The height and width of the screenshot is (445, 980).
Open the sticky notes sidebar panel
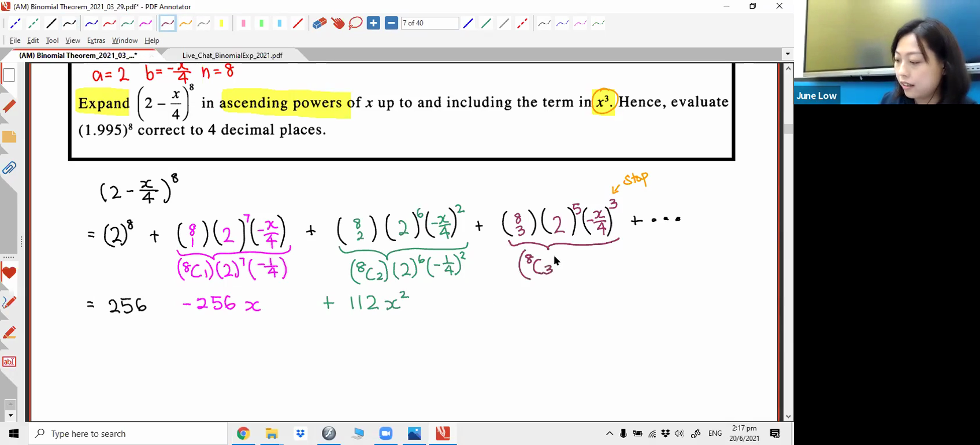[x=9, y=137]
